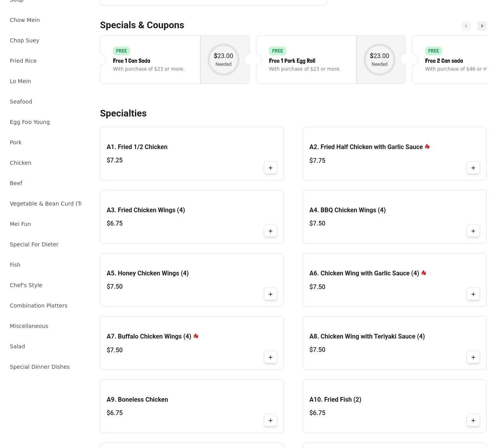Add A1 Fried 1/2 Chicken to cart
Image resolution: width=498 pixels, height=448 pixels.
pyautogui.click(x=270, y=168)
